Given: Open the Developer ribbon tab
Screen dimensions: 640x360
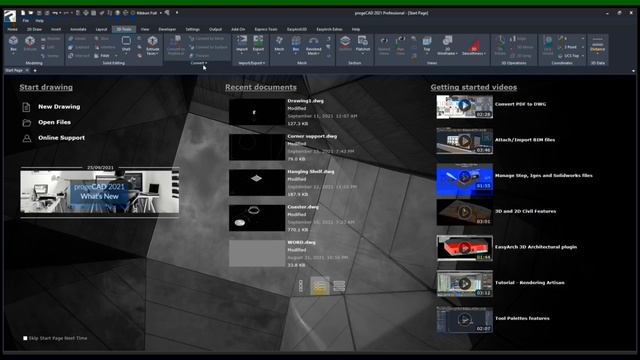Looking at the screenshot, I should [167, 29].
